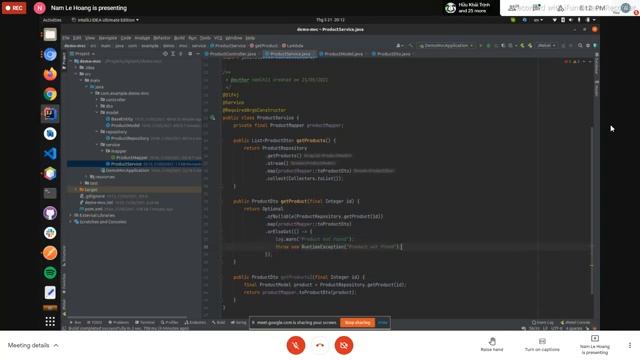The width and height of the screenshot is (640, 360).
Task: Switch to ProductModel.java tab
Action: 342,54
